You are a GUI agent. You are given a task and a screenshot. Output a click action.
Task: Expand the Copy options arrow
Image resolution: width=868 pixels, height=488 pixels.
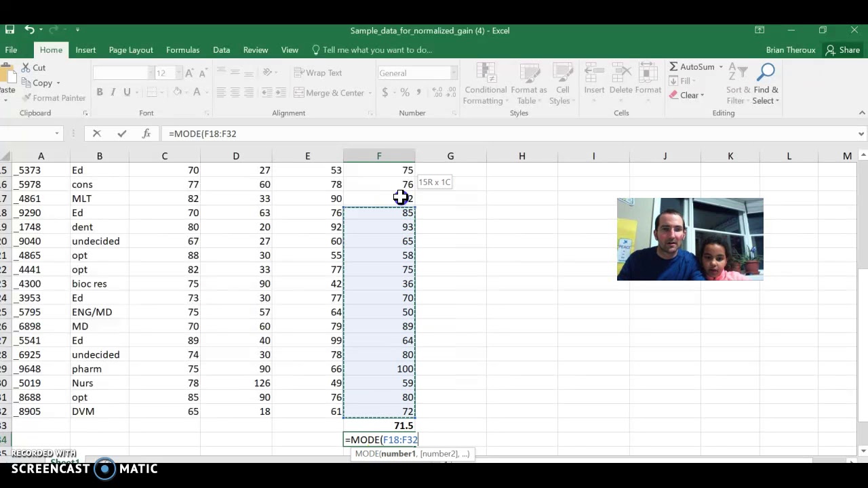coord(58,83)
